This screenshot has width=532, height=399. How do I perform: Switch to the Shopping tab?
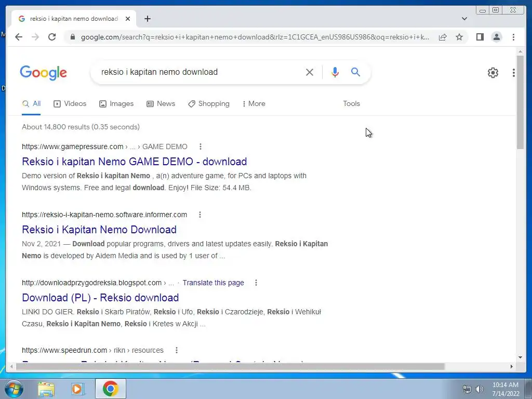209,104
